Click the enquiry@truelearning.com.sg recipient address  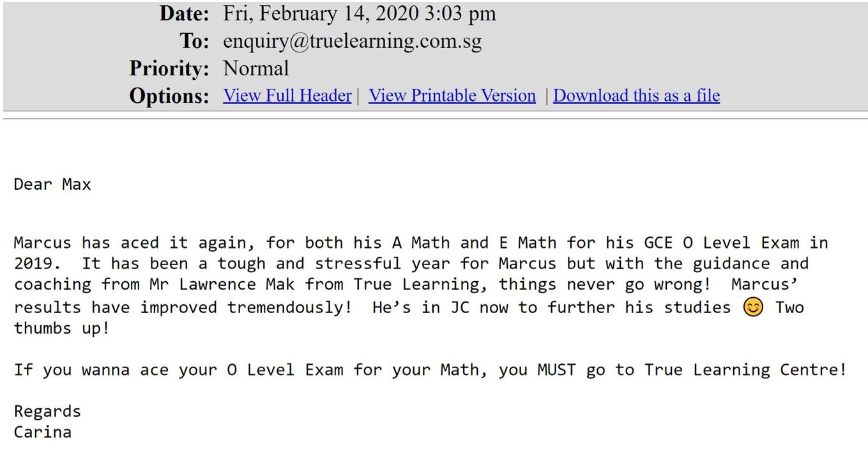(352, 41)
